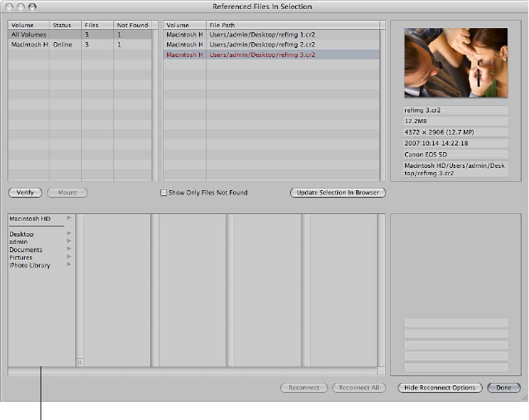This screenshot has width=529, height=420.
Task: Select the Macintosh H Online volume row
Action: (x=80, y=45)
